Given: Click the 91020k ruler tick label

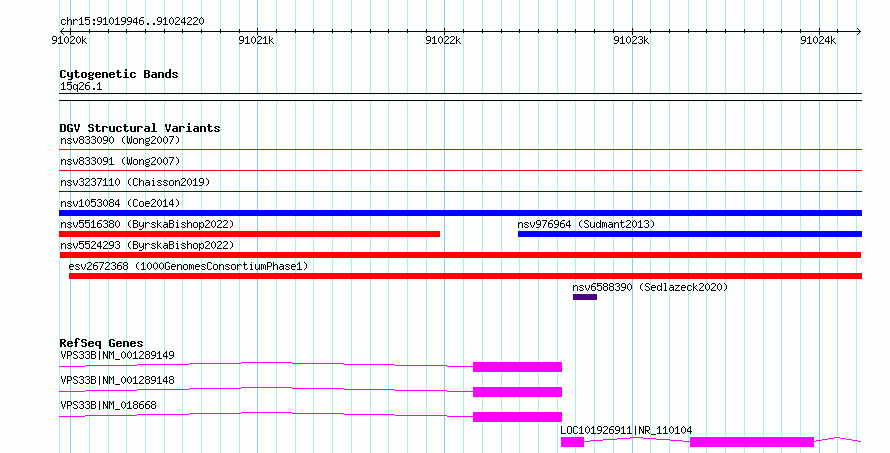Looking at the screenshot, I should coord(69,40).
